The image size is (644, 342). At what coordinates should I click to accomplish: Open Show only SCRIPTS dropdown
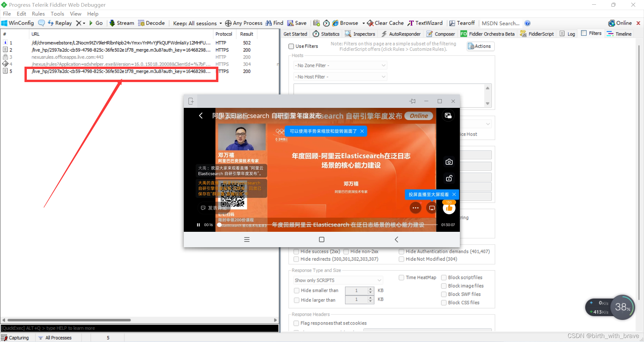338,280
